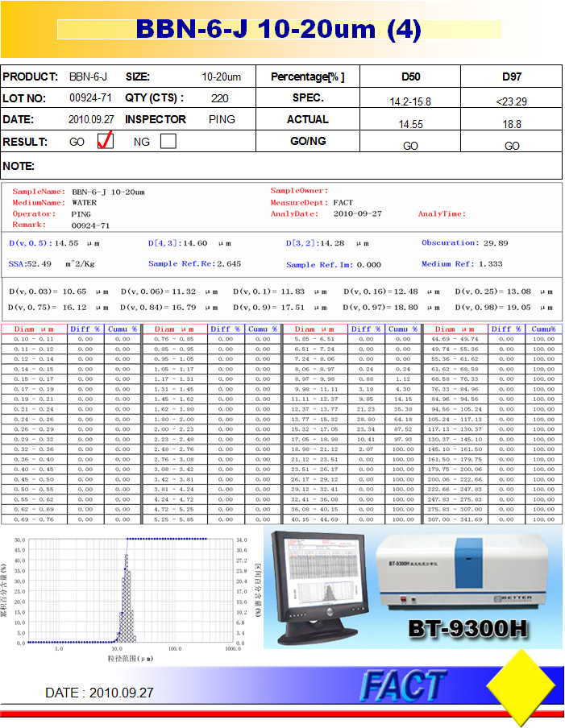Click the 'INSPECTOR' label
565x728 pixels.
click(x=156, y=120)
